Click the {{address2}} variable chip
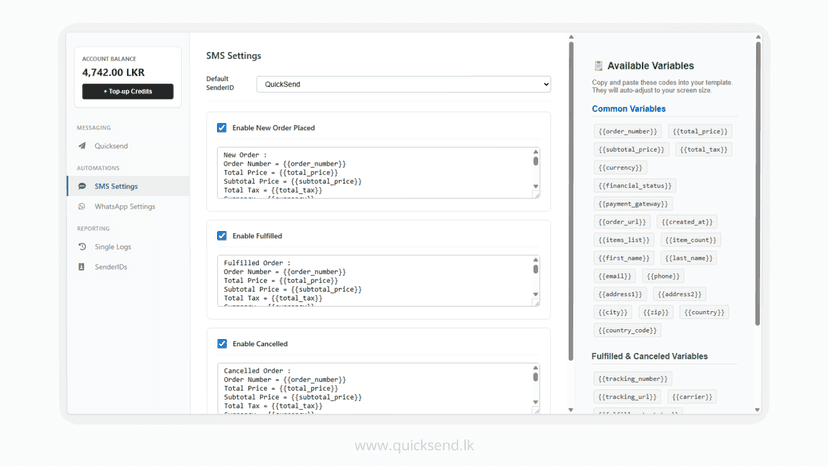The width and height of the screenshot is (828, 466). point(680,294)
